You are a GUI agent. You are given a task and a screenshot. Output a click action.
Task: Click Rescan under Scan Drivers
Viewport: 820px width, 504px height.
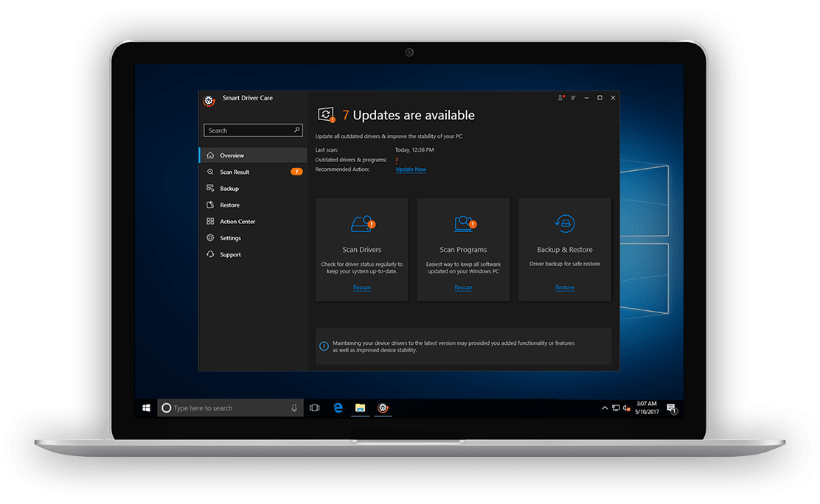point(362,287)
